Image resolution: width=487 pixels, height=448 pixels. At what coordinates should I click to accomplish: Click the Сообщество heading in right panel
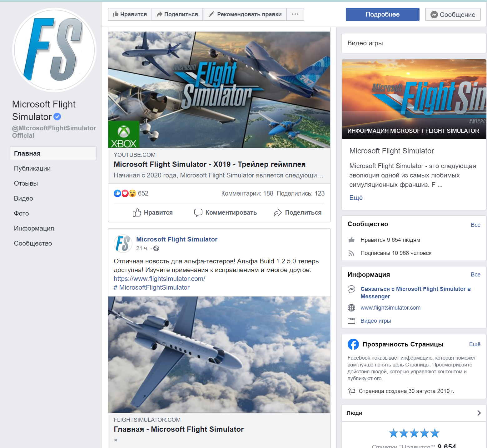[368, 224]
